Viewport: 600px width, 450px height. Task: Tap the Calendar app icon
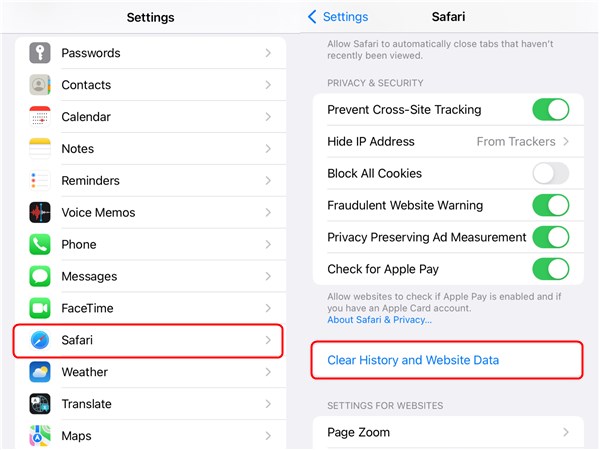[x=40, y=117]
